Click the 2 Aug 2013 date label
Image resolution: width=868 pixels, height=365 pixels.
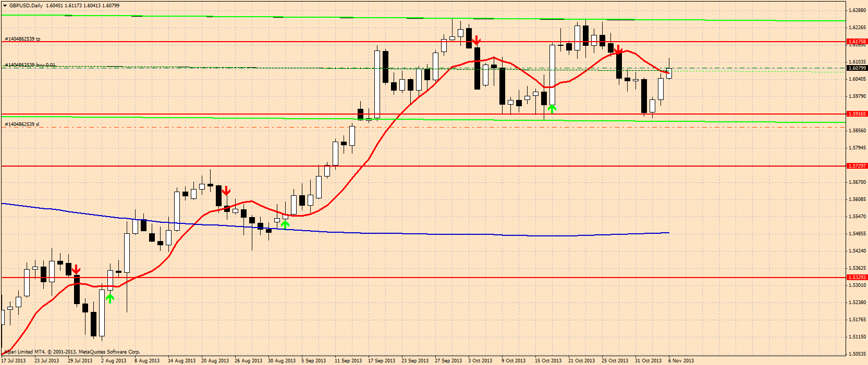pos(114,360)
